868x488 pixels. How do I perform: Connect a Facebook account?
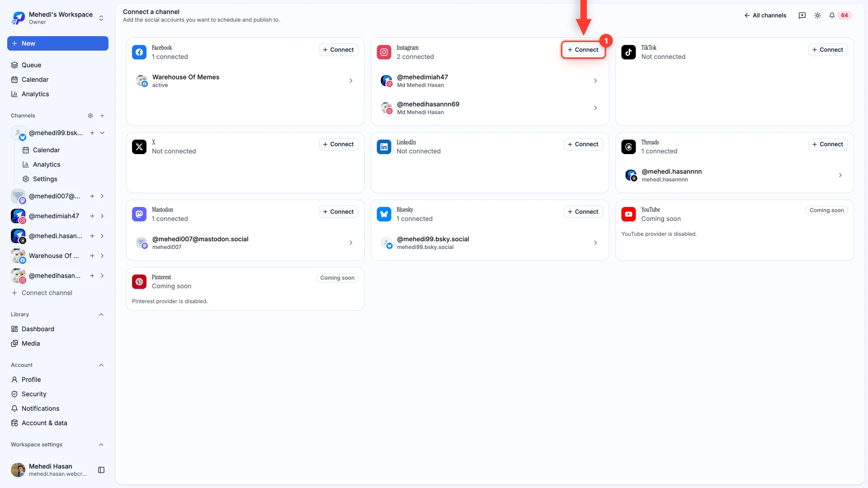pyautogui.click(x=339, y=50)
